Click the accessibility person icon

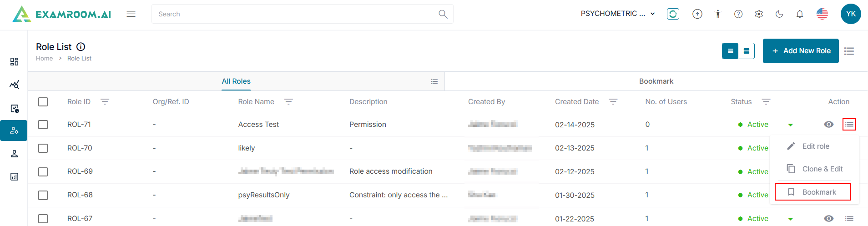718,14
